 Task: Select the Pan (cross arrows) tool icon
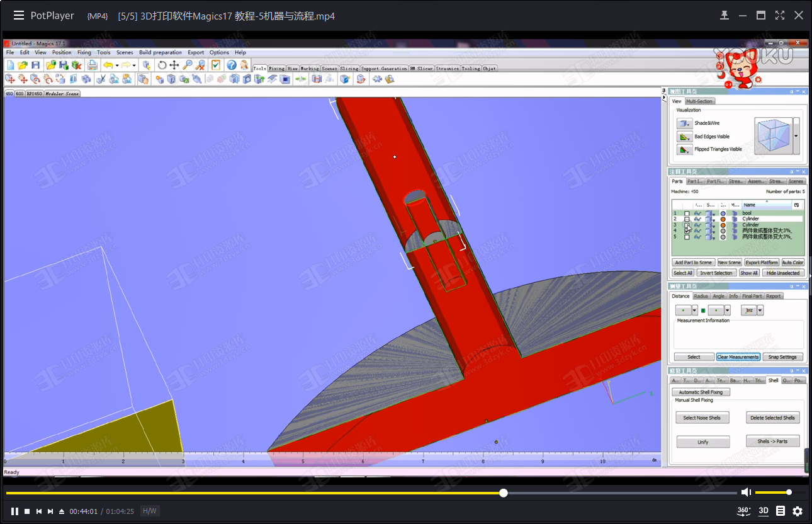point(174,65)
